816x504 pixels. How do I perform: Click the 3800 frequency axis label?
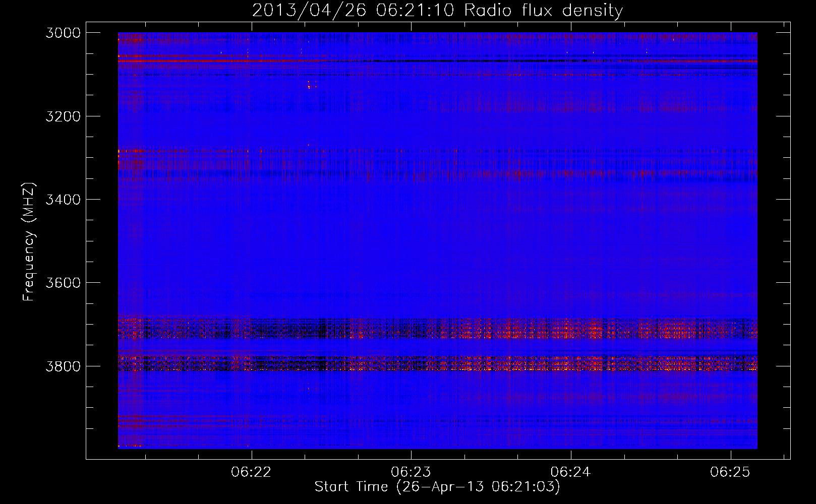click(x=63, y=366)
